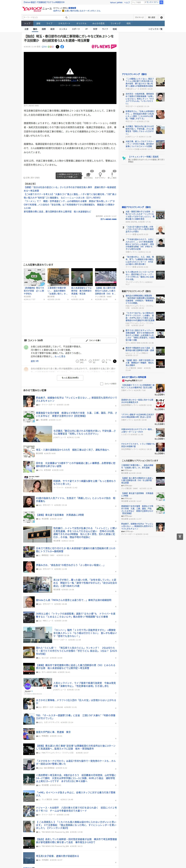Show more comments もっと見る(50件)

click(x=70, y=378)
